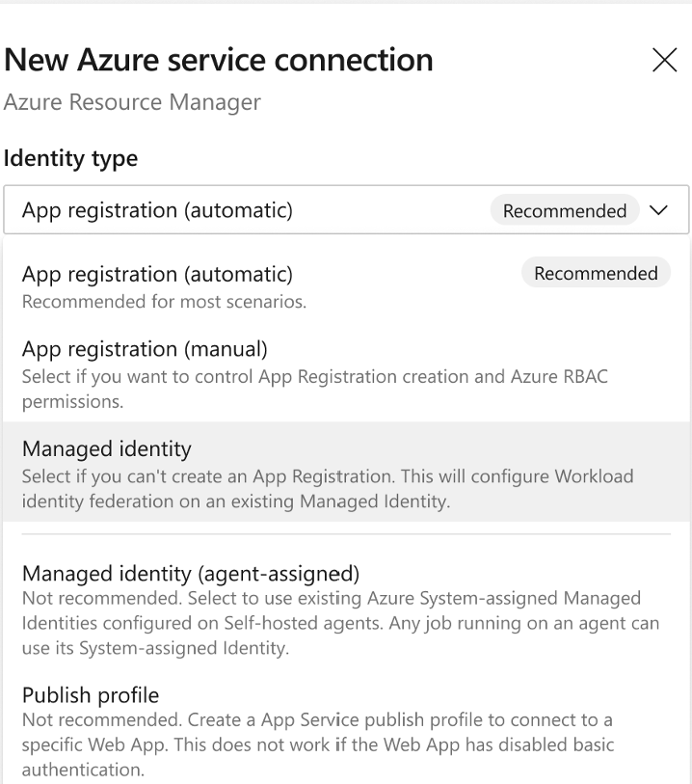Image resolution: width=692 pixels, height=784 pixels.
Task: Close the New Azure service connection dialog
Action: 665,60
